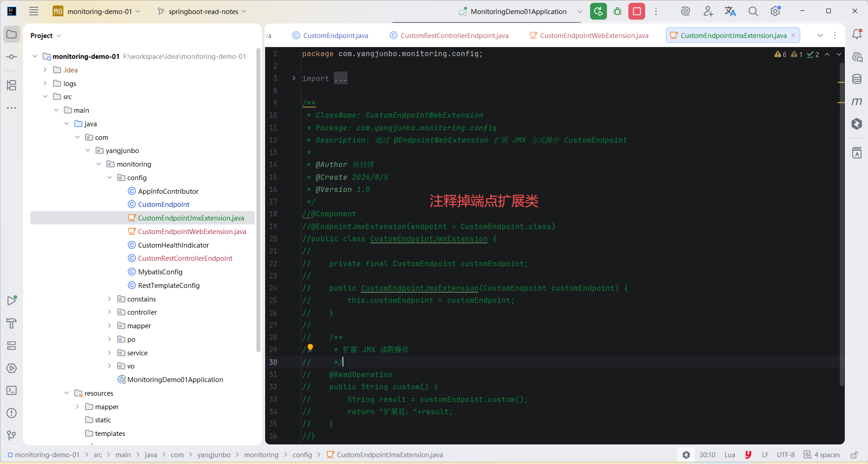Open MonitoringDemo01Application class in tree
Viewport: 868px width, 464px height.
[x=175, y=379]
